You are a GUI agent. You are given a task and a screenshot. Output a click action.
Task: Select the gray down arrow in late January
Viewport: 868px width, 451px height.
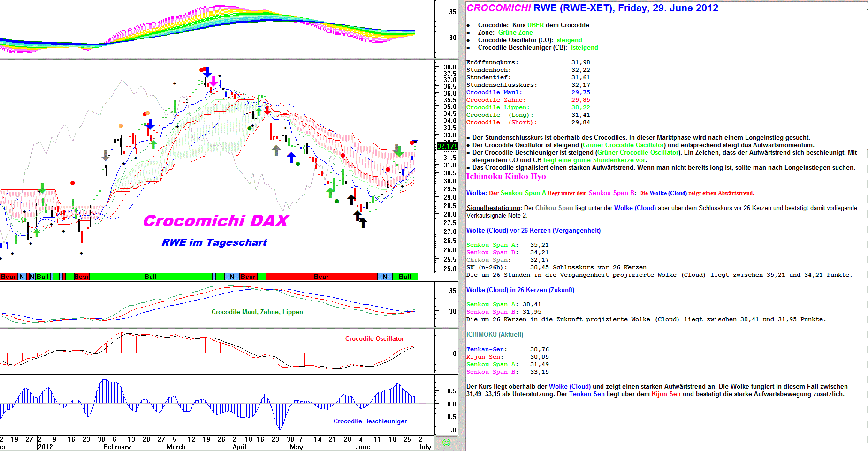106,156
